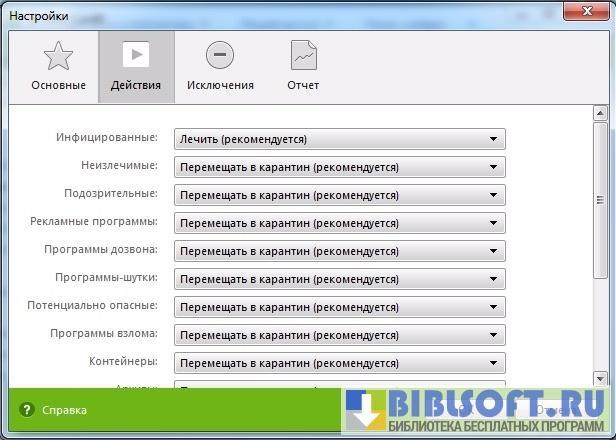Expand the Программы-шутки dropdown
Image resolution: width=616 pixels, height=440 pixels.
pos(340,279)
